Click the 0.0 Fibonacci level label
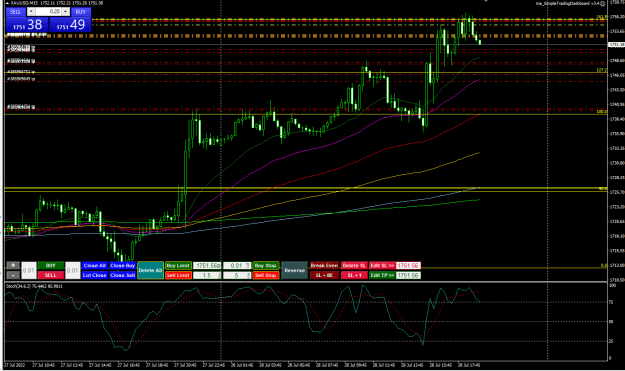Image resolution: width=625 pixels, height=371 pixels. (x=604, y=265)
